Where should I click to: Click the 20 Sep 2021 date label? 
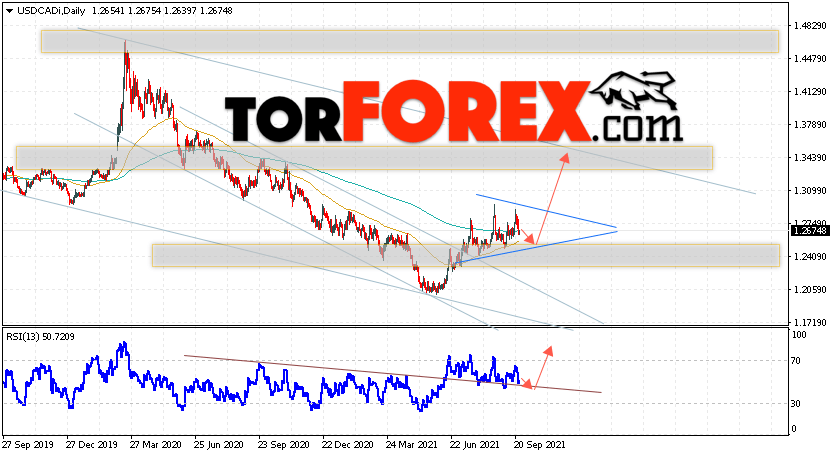click(539, 444)
